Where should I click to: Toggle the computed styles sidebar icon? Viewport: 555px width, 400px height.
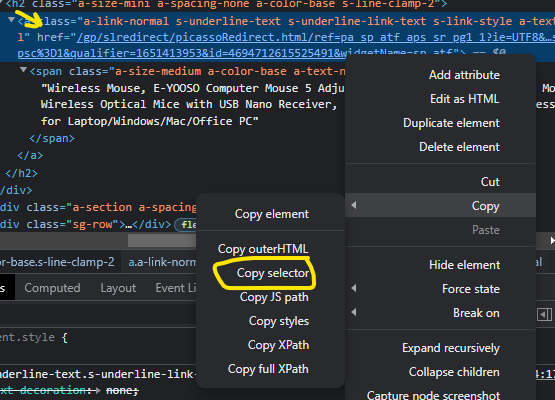point(544,314)
